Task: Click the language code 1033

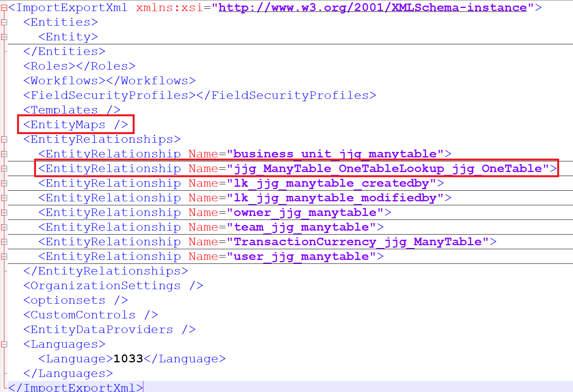Action: pyautogui.click(x=128, y=359)
